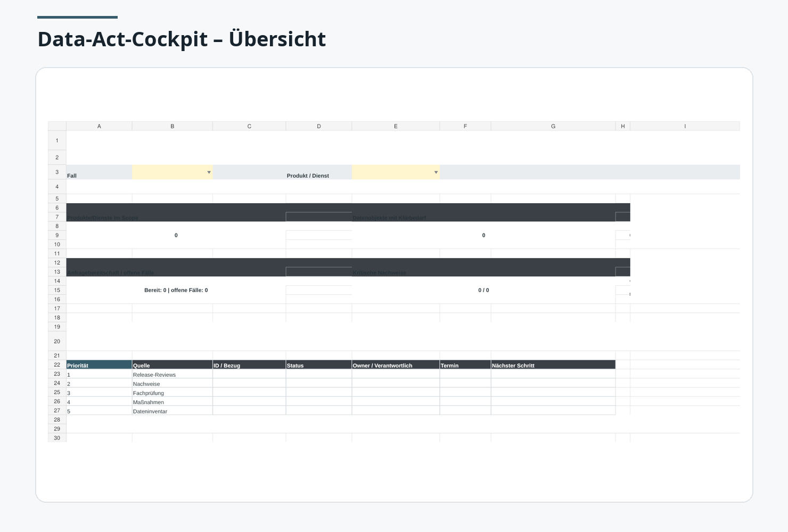Select the 'Maßnahmen' cell
Viewport: 788px width, 532px height.
pos(173,401)
